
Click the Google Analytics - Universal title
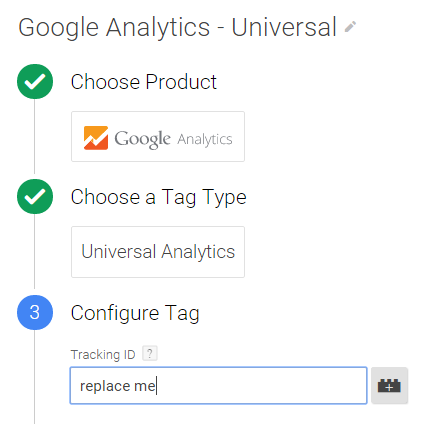click(x=177, y=27)
